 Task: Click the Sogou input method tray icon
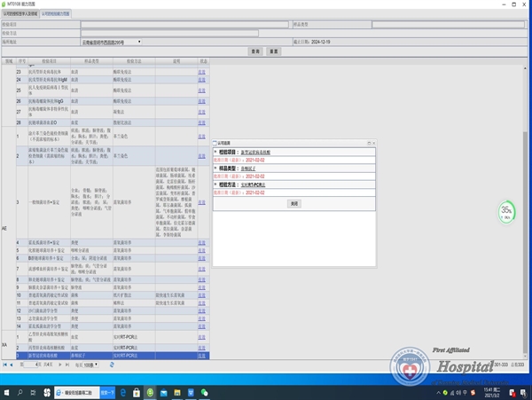pyautogui.click(x=473, y=393)
